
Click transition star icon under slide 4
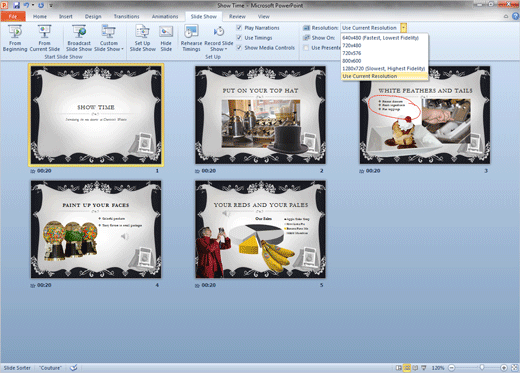[x=33, y=286]
